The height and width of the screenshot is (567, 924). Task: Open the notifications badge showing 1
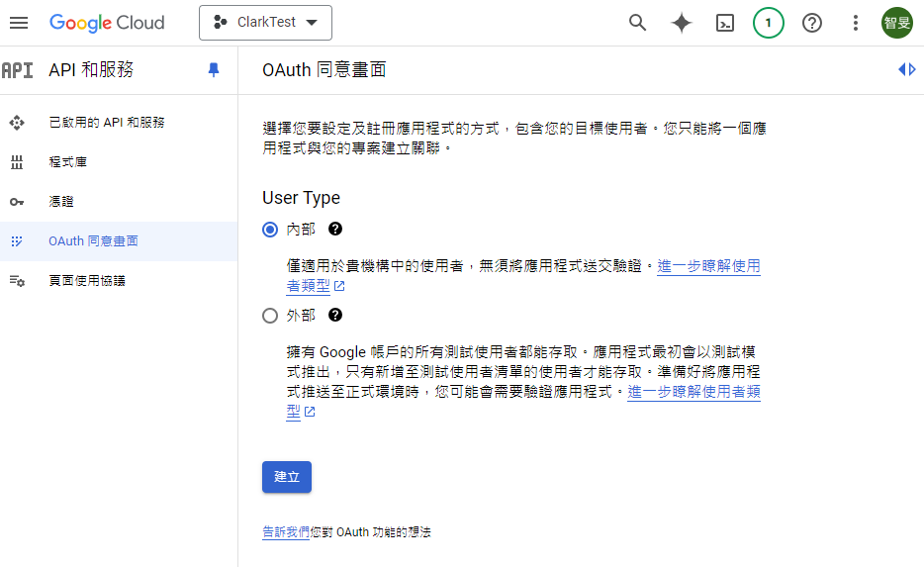click(x=769, y=23)
